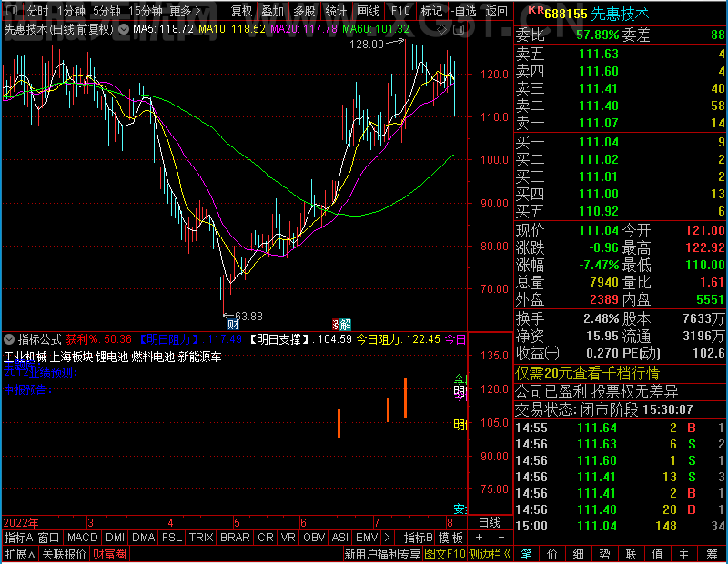Open 关联报价 related quotes
This screenshot has height=564, width=728.
[64, 554]
